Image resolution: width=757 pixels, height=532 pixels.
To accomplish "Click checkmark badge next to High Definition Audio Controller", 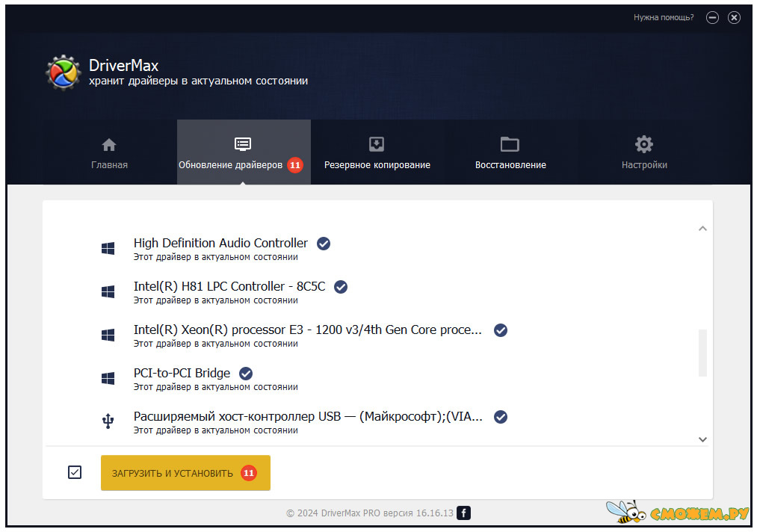I will pyautogui.click(x=324, y=244).
